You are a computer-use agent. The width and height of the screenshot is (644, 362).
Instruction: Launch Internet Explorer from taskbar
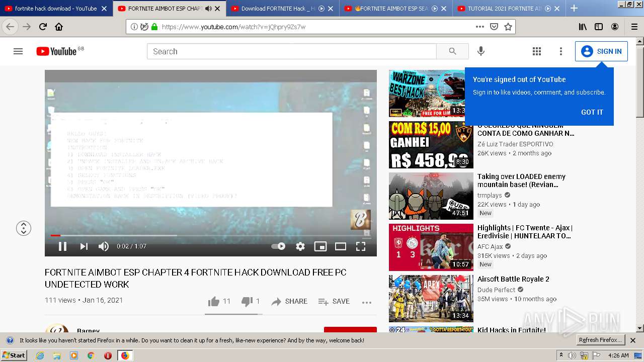40,355
